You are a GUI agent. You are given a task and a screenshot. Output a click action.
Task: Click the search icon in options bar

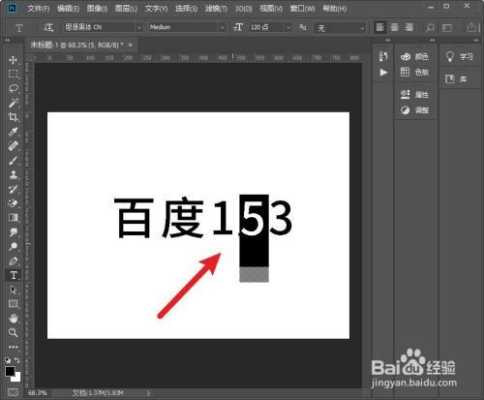430,28
